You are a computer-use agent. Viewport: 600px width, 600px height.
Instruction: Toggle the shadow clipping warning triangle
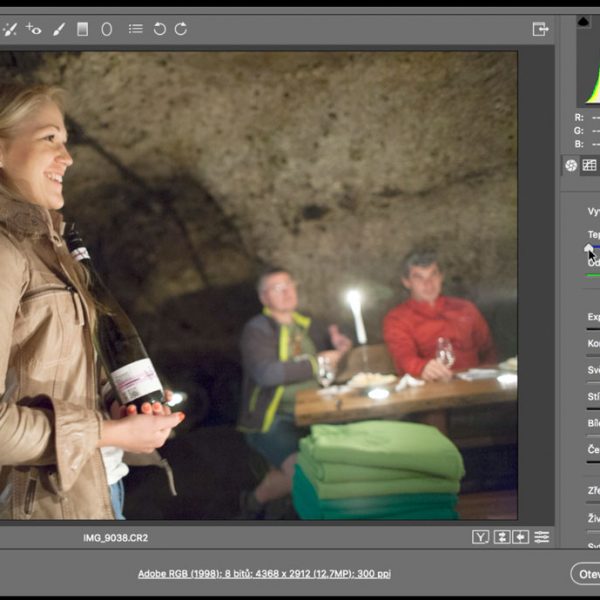click(584, 21)
